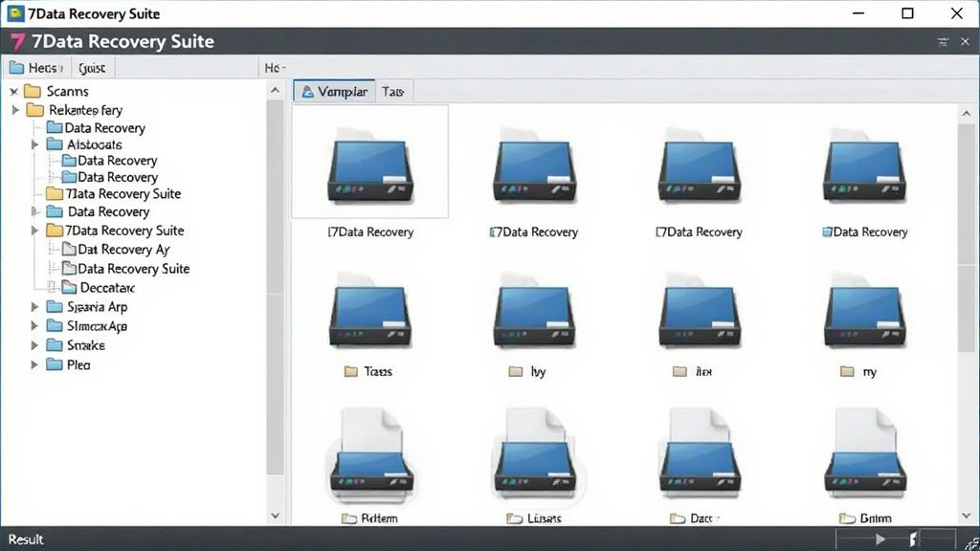The height and width of the screenshot is (551, 980).
Task: Click the Data Recovery Suite file icon
Action: (69, 269)
